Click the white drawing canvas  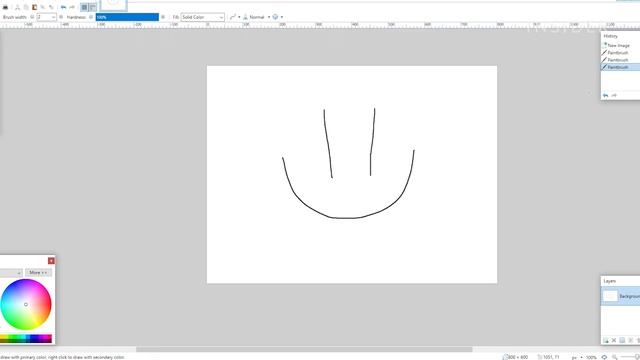tap(352, 174)
